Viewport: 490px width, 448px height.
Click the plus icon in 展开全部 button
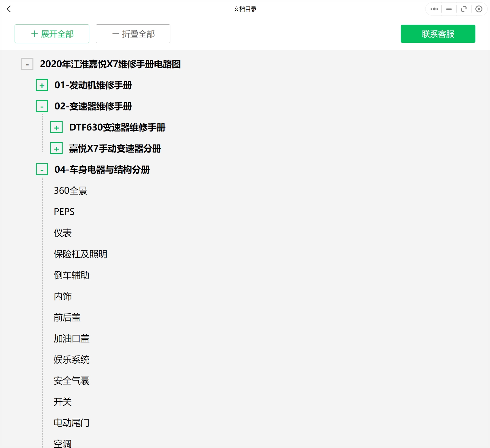pos(33,34)
